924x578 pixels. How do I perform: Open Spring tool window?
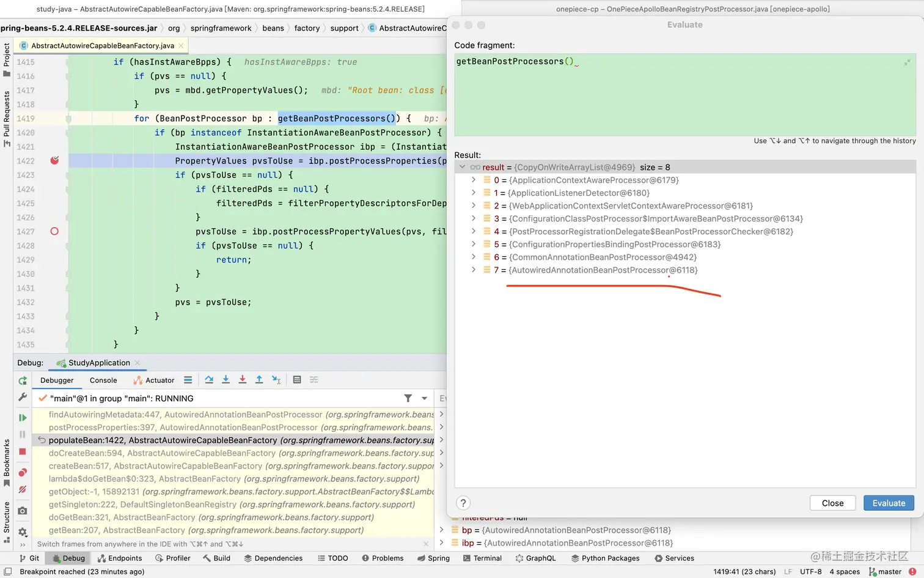[433, 558]
